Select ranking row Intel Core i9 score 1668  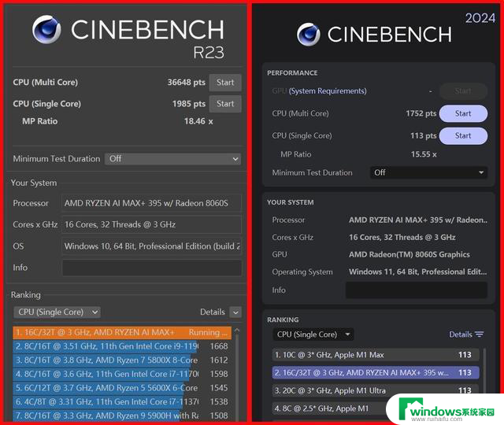(x=122, y=346)
